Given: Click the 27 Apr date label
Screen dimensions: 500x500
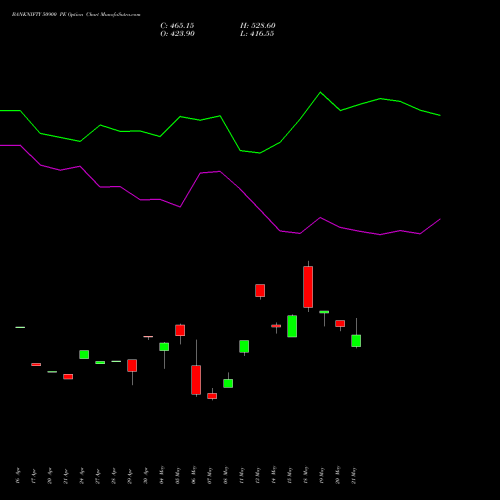Looking at the screenshot, I should tap(98, 476).
